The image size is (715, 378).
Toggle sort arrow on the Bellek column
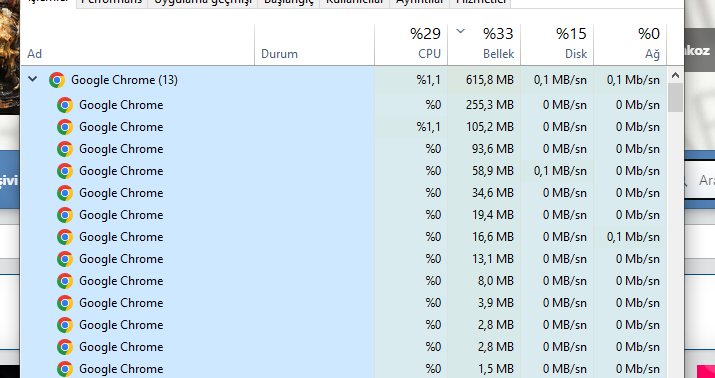coord(461,31)
